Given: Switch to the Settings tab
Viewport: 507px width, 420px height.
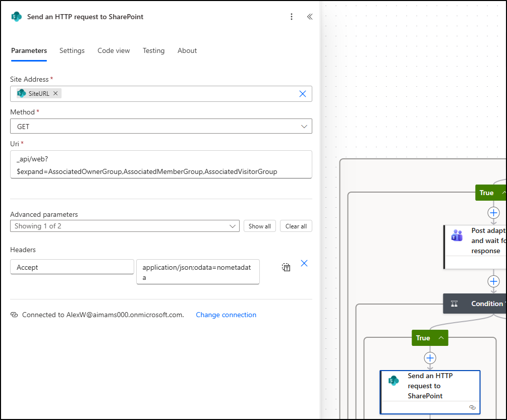Looking at the screenshot, I should (x=72, y=50).
